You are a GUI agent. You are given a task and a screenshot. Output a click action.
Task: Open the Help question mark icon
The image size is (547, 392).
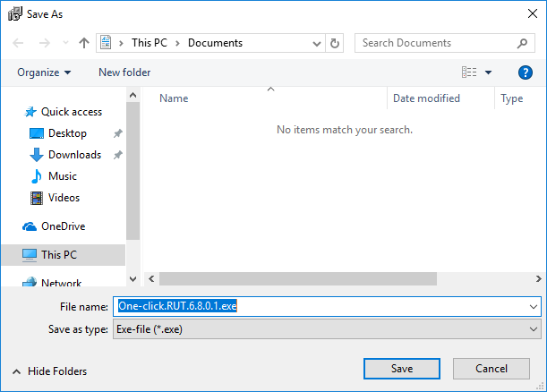526,72
